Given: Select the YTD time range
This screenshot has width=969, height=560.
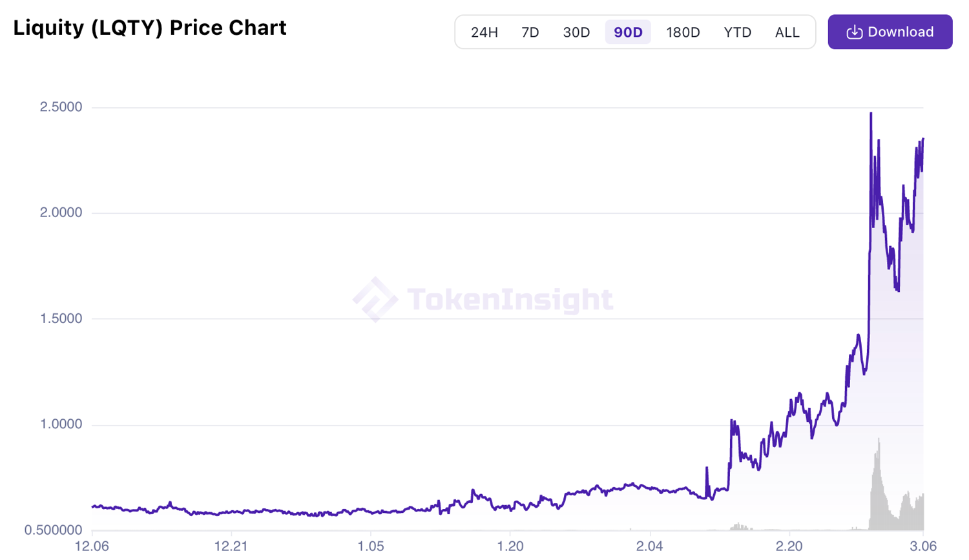Looking at the screenshot, I should pos(737,32).
